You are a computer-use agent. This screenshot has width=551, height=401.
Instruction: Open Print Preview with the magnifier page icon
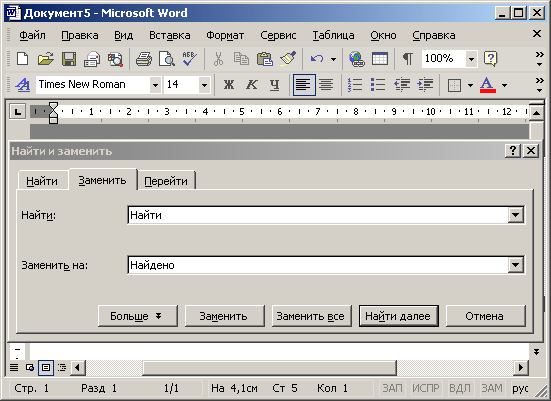(167, 59)
